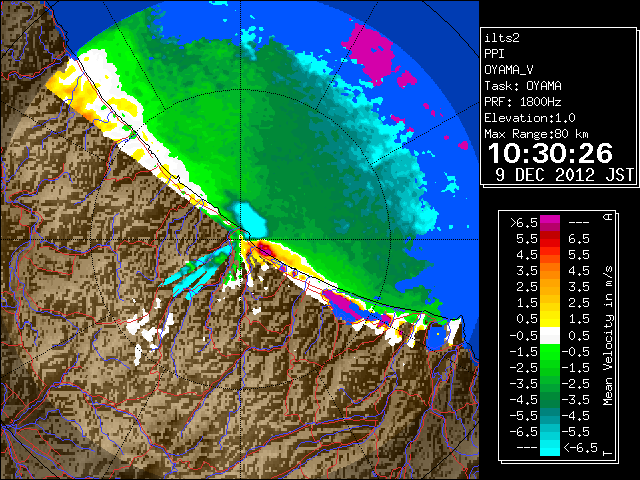Viewport: 640px width, 480px height.
Task: Click the 'OYAMA_V' product name
Action: [x=509, y=70]
